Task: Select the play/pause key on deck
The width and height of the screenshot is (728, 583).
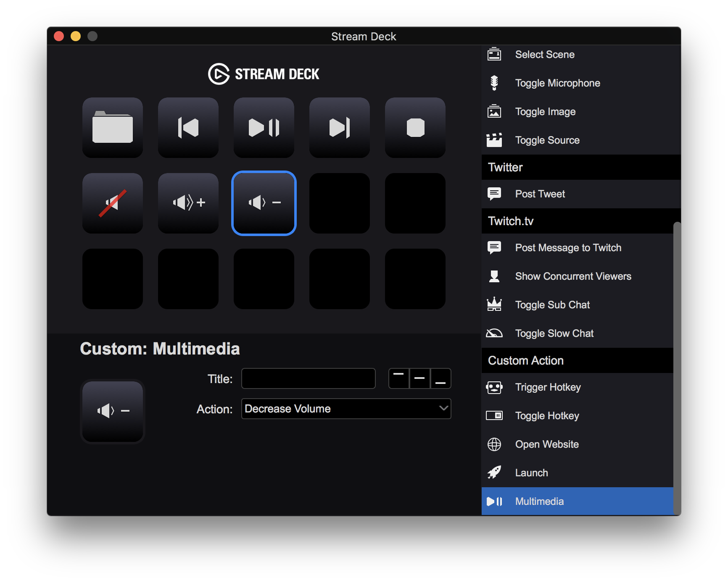Action: pos(264,128)
